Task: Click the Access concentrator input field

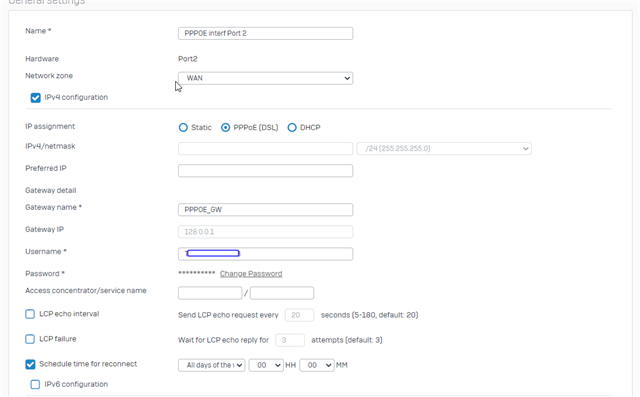Action: 210,293
